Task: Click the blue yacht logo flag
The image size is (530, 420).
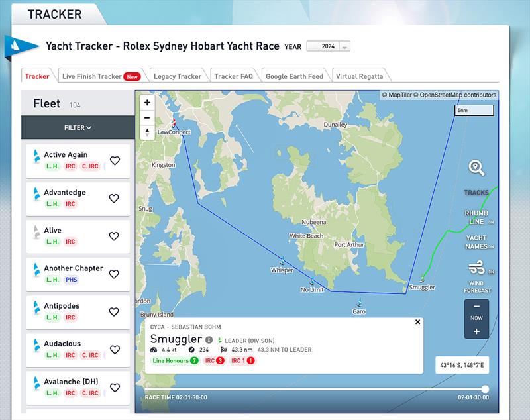Action: [21, 46]
